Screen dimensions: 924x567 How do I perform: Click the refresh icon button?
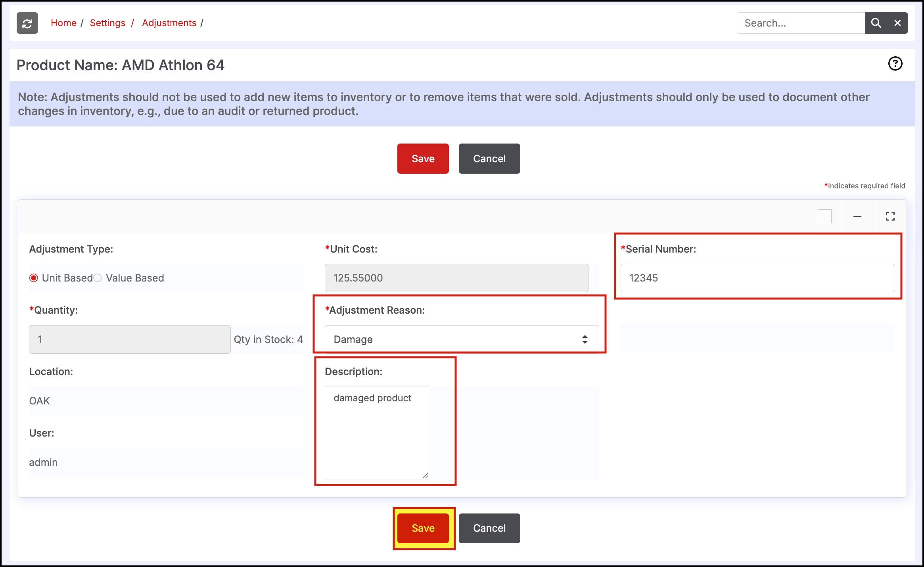point(27,23)
